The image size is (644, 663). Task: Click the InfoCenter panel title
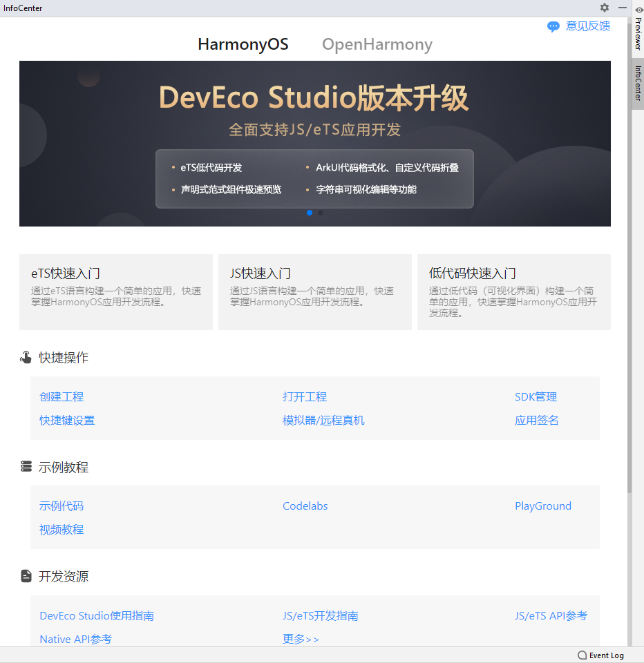tap(23, 8)
